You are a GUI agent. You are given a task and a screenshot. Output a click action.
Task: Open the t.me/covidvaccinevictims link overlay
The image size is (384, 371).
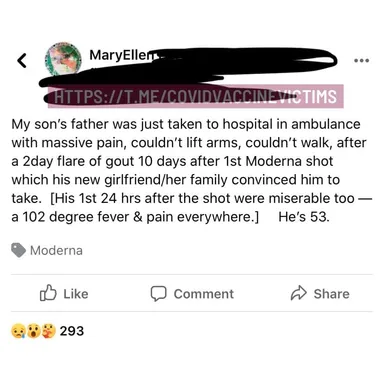pos(196,96)
